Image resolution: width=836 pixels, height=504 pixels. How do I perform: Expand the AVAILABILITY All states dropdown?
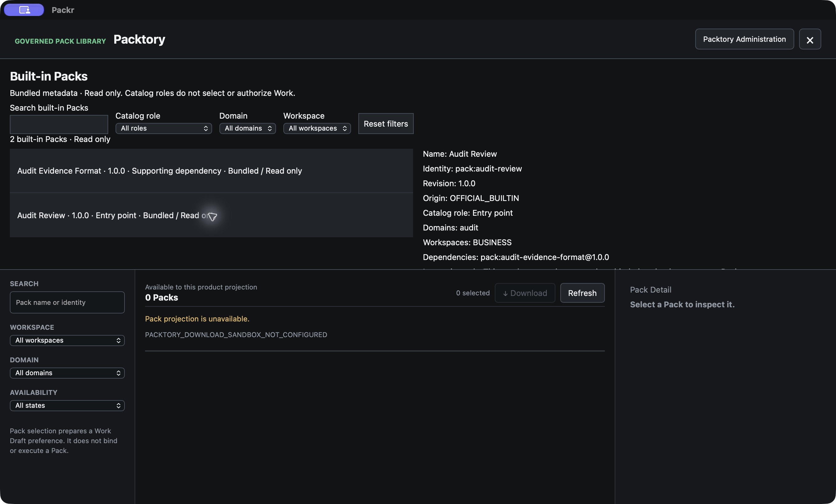click(67, 406)
